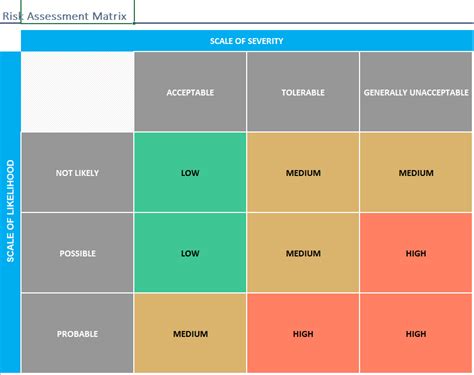
Task: Click HIGH cell in POSSIBLE row
Action: tap(416, 253)
